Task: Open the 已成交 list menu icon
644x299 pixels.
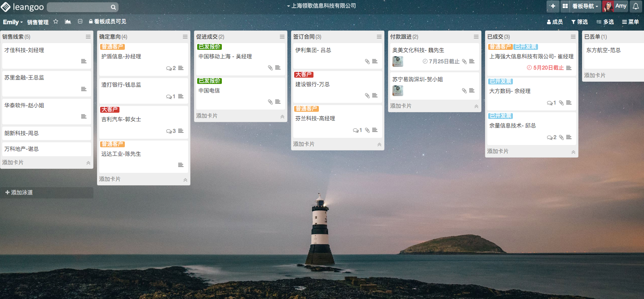Action: pos(573,37)
